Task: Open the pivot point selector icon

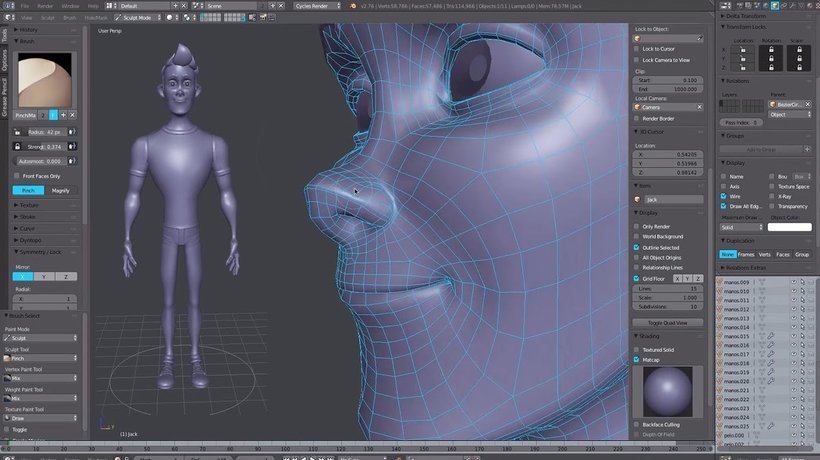Action: click(187, 18)
